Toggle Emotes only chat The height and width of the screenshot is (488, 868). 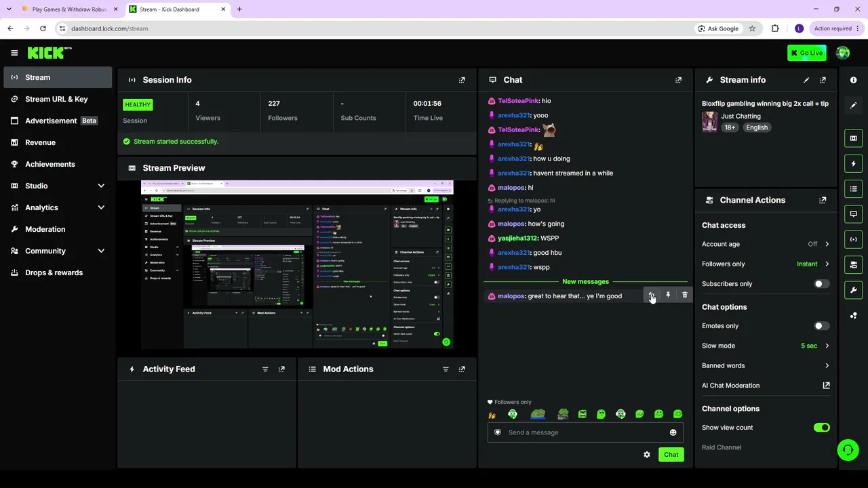821,326
